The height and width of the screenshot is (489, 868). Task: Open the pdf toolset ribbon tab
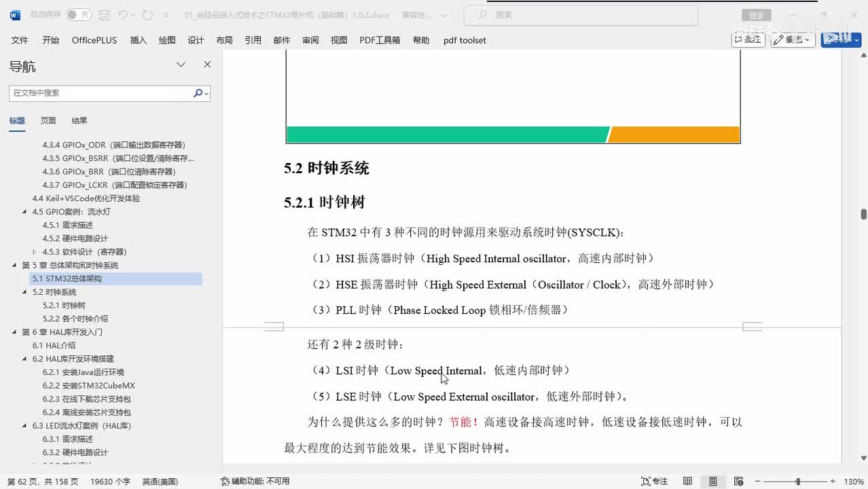pyautogui.click(x=465, y=40)
